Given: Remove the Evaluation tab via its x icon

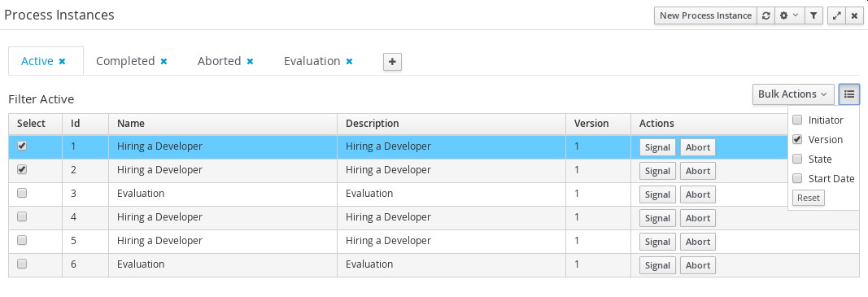Looking at the screenshot, I should click(349, 62).
